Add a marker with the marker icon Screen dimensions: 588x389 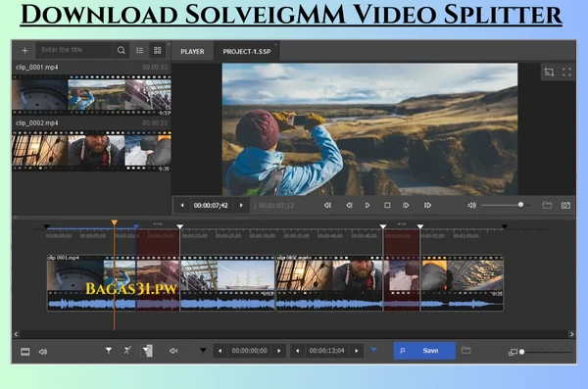[x=109, y=351]
